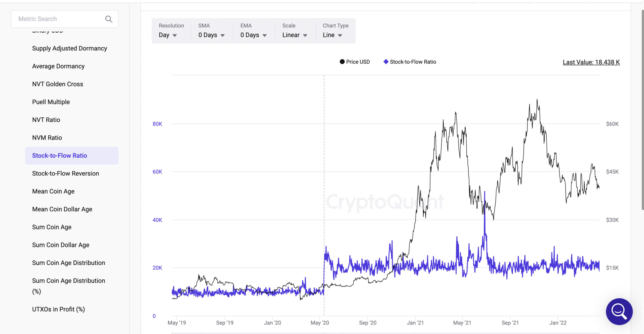This screenshot has width=644, height=334.
Task: Click the May '20 x-axis label
Action: (319, 323)
